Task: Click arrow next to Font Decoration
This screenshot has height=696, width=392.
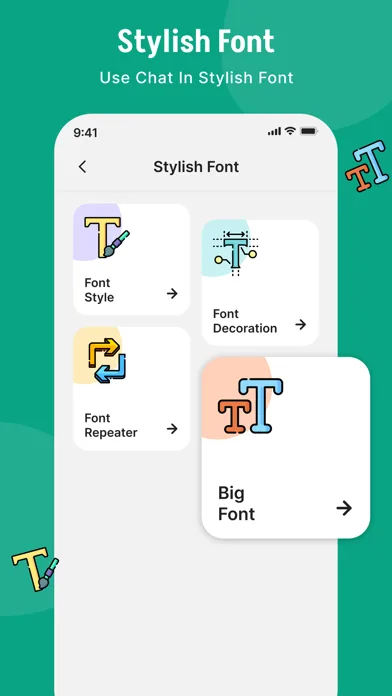Action: point(301,324)
